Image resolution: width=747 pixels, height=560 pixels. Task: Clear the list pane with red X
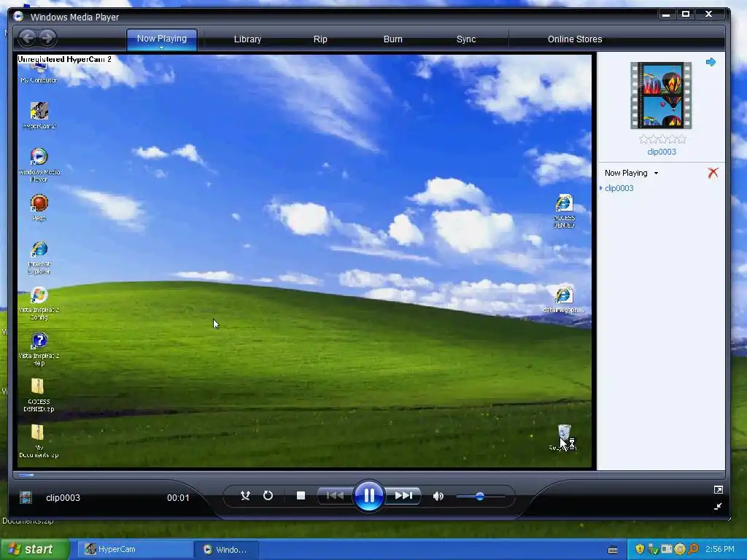coord(713,172)
